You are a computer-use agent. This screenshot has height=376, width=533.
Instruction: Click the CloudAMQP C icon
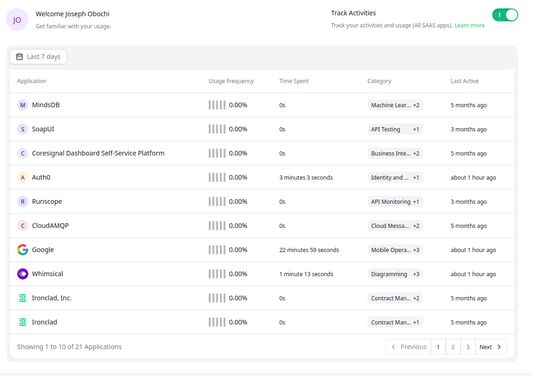tap(22, 226)
